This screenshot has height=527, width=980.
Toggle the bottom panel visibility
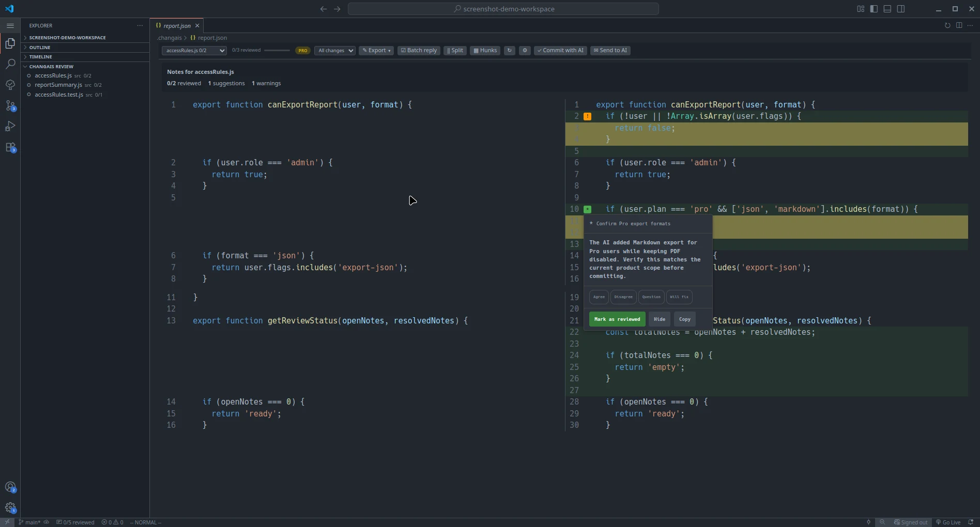click(887, 9)
